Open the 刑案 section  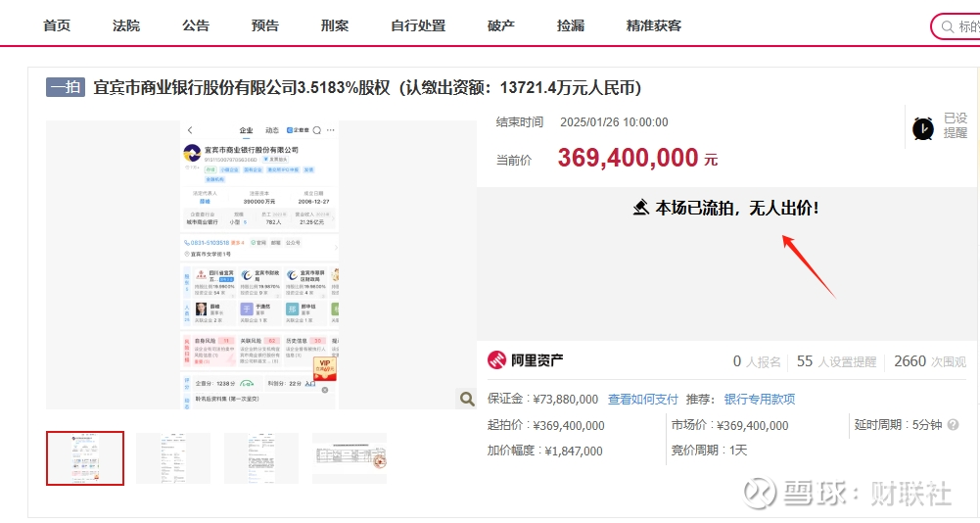[335, 25]
